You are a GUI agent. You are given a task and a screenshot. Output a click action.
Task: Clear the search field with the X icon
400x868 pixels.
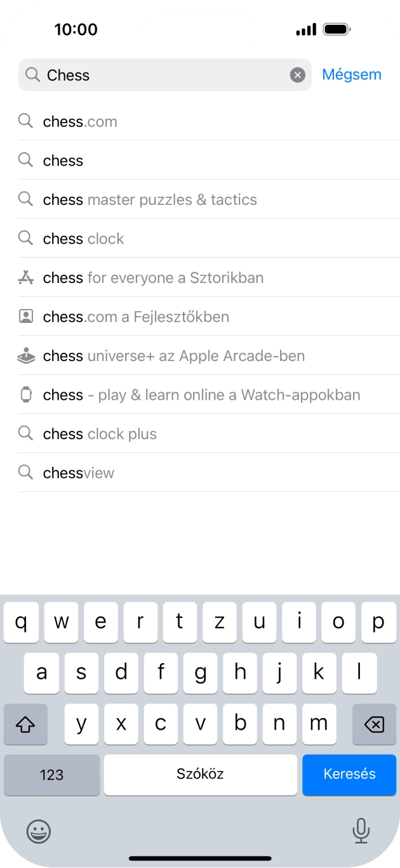click(x=297, y=75)
